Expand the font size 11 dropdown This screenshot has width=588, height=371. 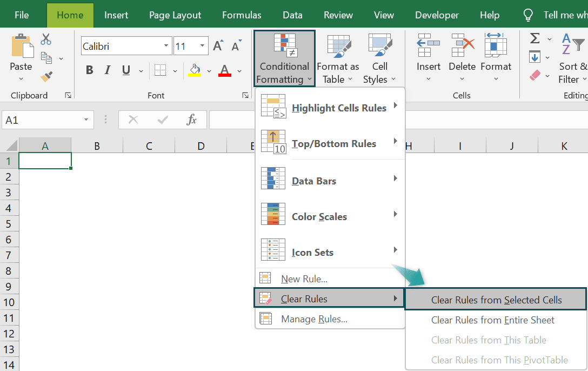(x=203, y=46)
